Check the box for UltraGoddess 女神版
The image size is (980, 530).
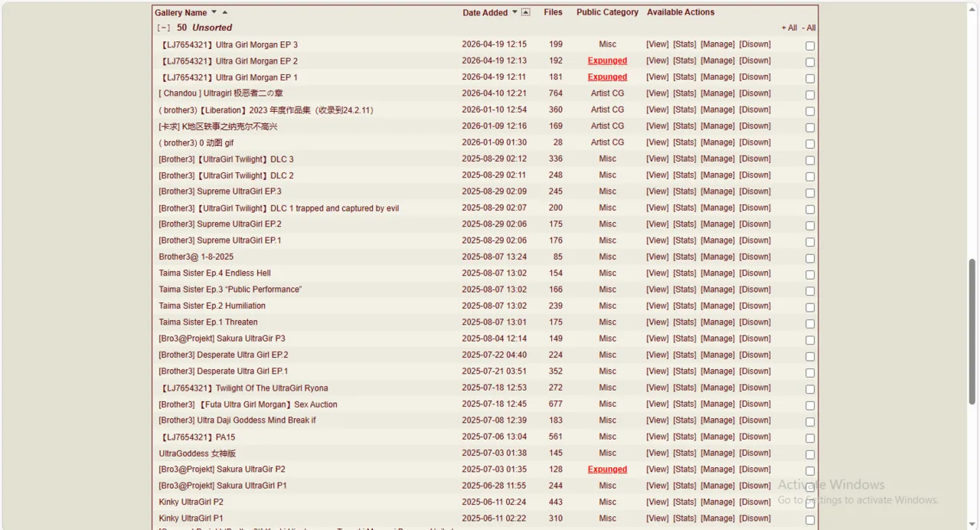[x=810, y=454]
